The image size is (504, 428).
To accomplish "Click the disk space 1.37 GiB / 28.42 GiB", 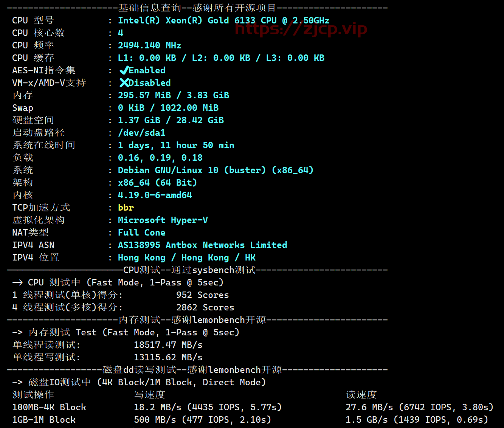I will click(171, 120).
